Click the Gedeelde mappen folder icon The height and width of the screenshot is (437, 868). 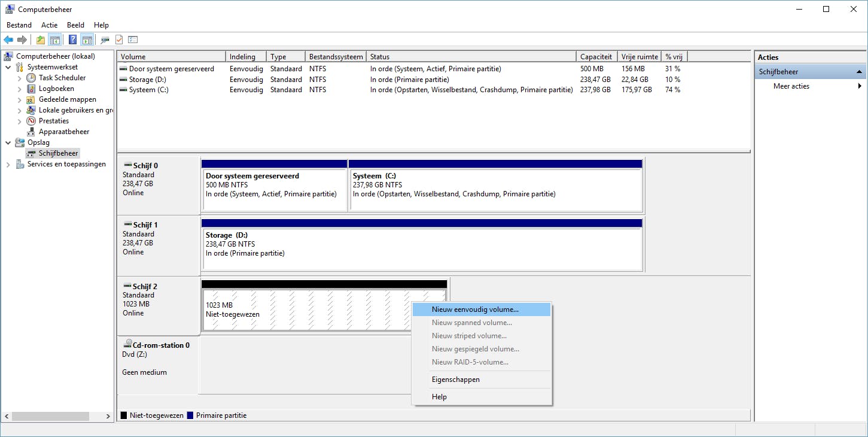pyautogui.click(x=32, y=99)
